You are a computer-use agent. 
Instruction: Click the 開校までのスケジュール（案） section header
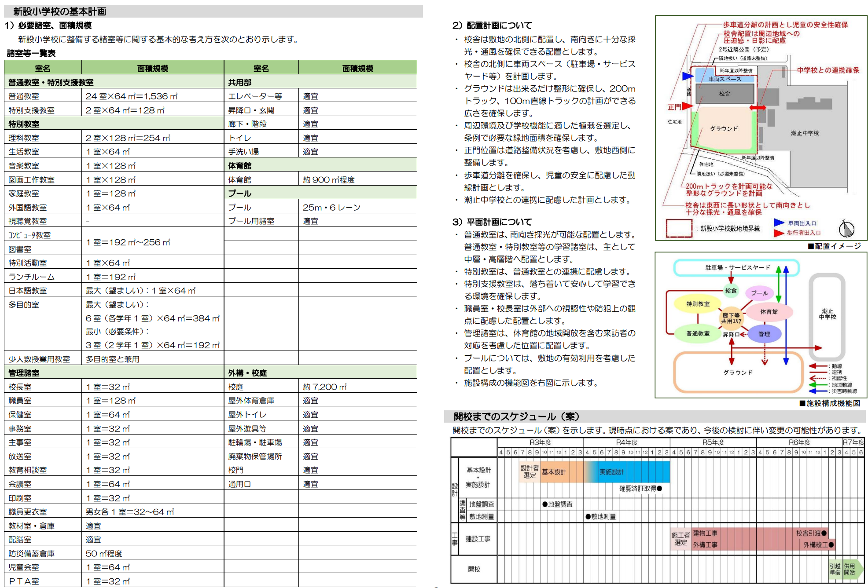[516, 416]
